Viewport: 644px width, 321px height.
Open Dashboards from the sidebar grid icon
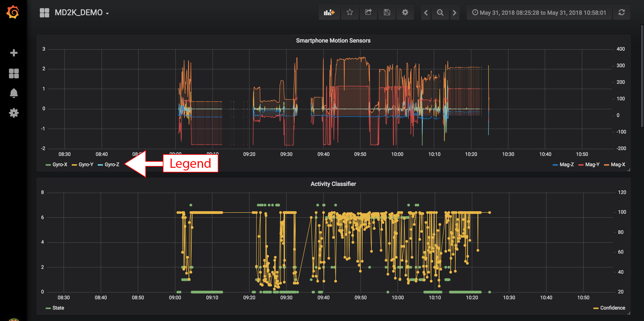[14, 73]
